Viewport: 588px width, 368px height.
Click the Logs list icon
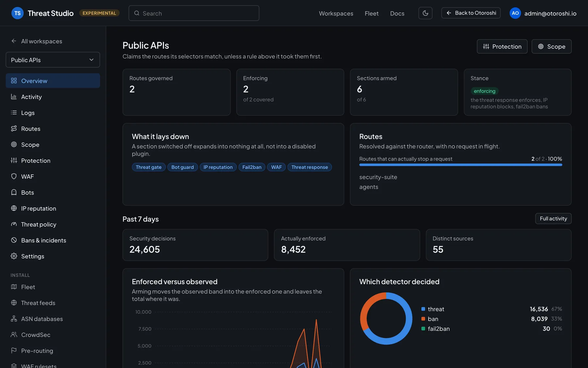14,113
